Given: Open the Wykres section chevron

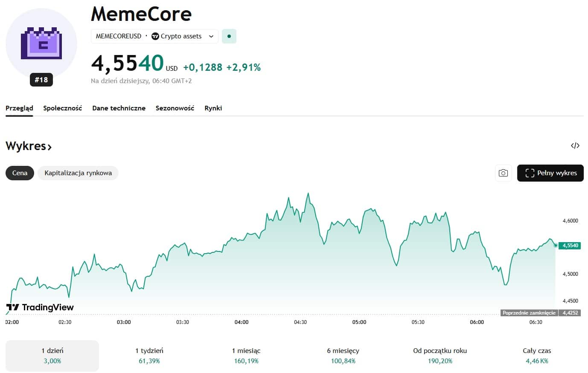Looking at the screenshot, I should pyautogui.click(x=49, y=147).
